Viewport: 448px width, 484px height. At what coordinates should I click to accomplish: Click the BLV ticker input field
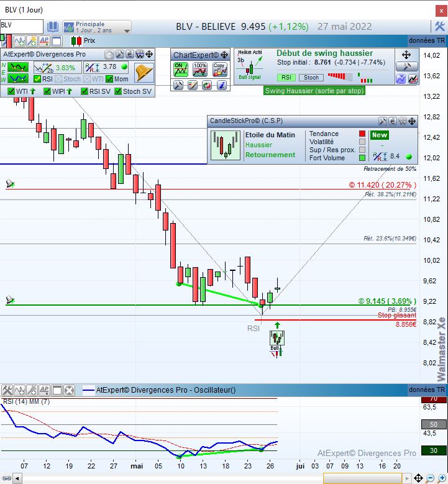(22, 27)
